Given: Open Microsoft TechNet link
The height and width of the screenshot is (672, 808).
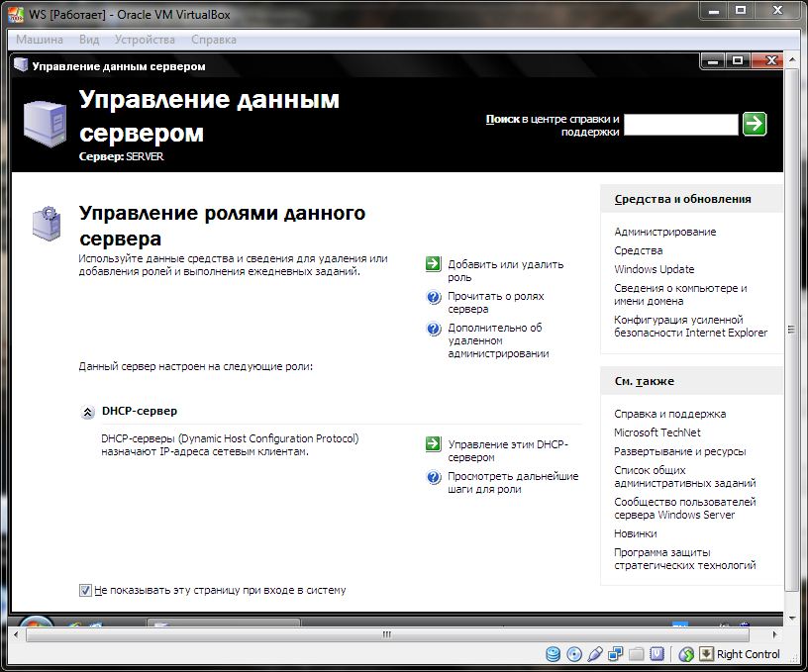Looking at the screenshot, I should 657,432.
